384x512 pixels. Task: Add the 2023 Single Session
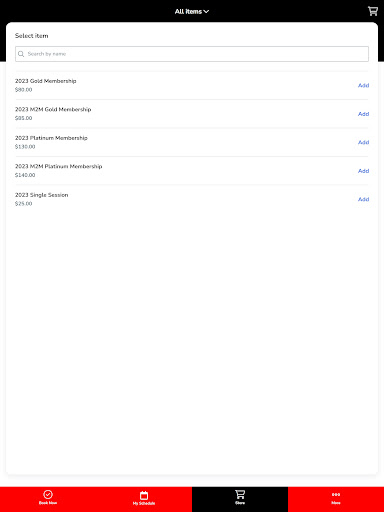pos(363,199)
